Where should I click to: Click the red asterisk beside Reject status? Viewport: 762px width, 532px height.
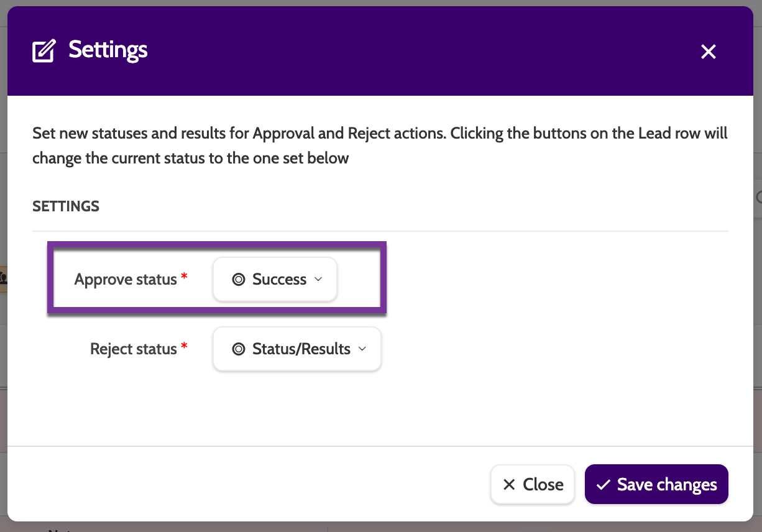[184, 347]
